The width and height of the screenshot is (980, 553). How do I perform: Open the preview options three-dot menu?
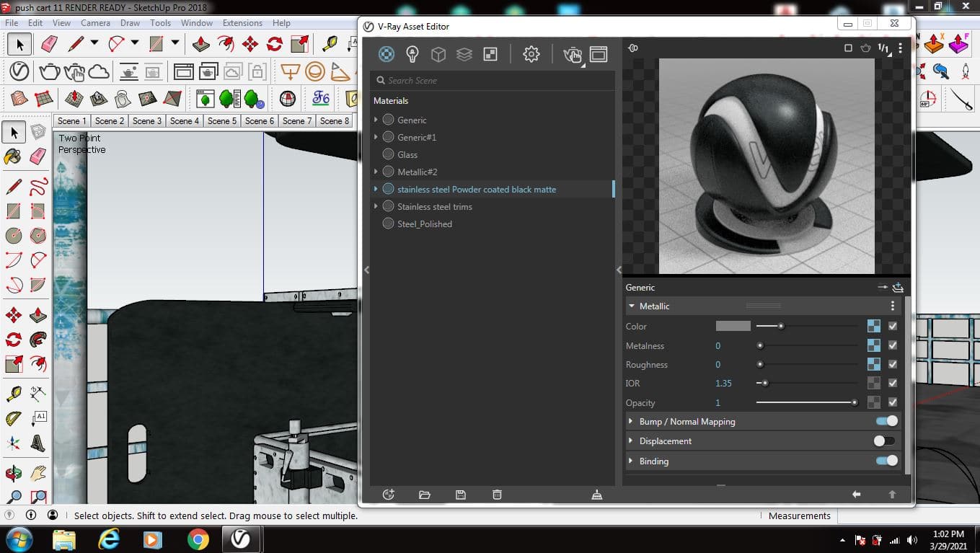(x=900, y=48)
